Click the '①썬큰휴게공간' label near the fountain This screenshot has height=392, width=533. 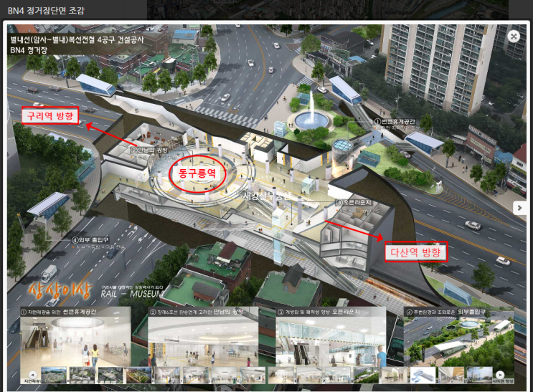coord(395,121)
